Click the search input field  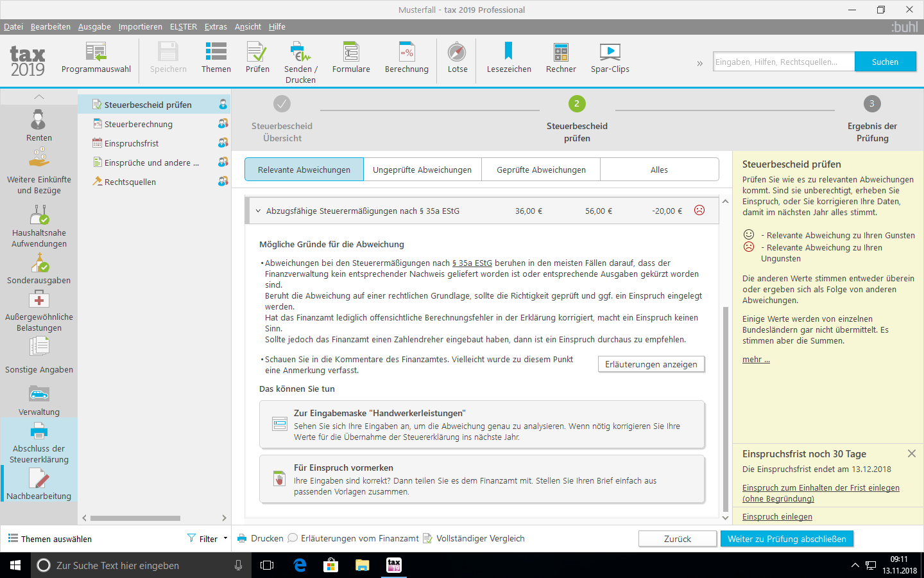click(x=783, y=62)
